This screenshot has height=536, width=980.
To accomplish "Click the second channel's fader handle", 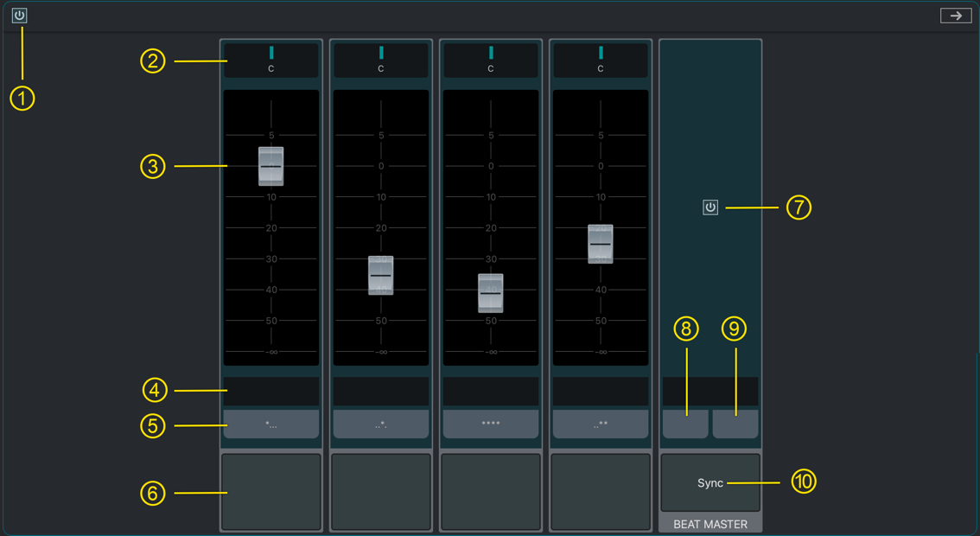I will pyautogui.click(x=381, y=275).
